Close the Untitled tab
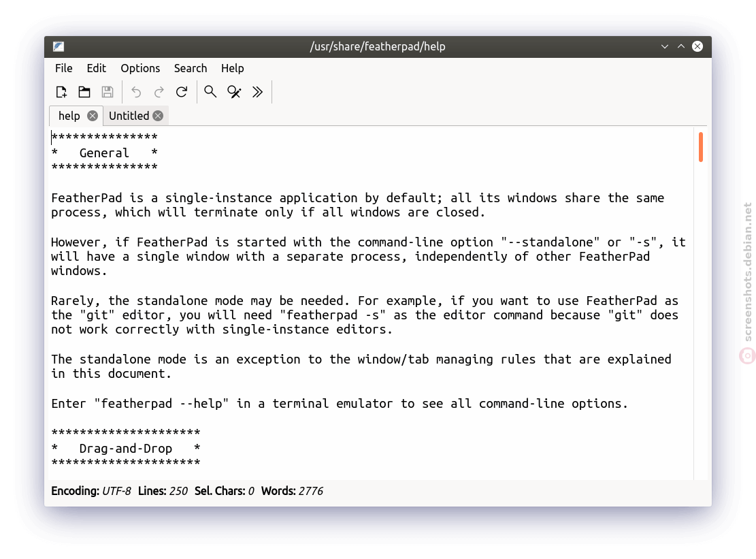756x559 pixels. tap(158, 116)
